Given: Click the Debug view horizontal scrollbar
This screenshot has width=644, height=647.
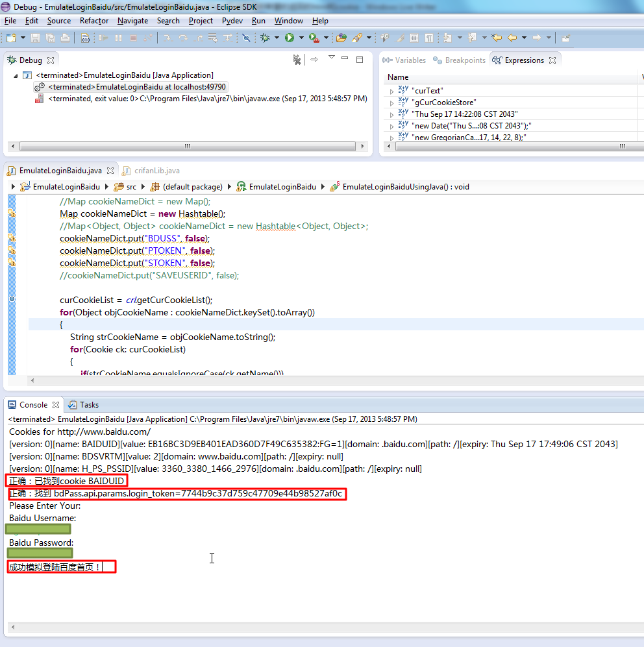Looking at the screenshot, I should pos(187,146).
